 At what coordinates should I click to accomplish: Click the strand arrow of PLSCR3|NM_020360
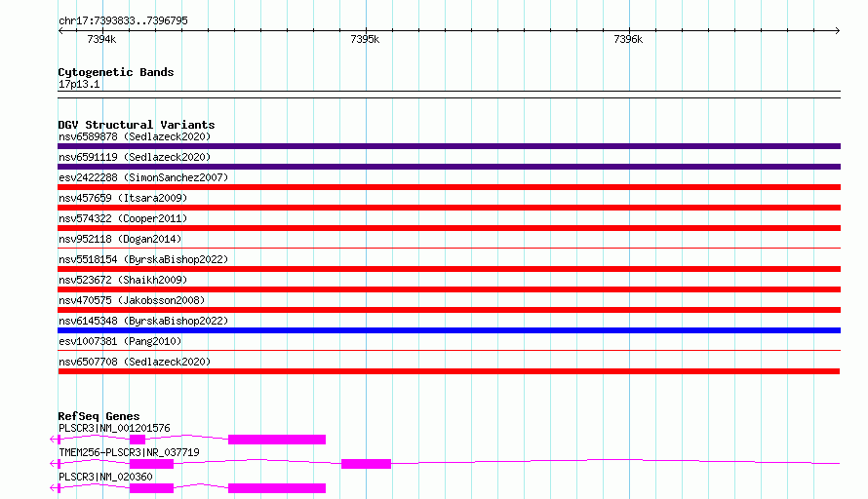54,488
